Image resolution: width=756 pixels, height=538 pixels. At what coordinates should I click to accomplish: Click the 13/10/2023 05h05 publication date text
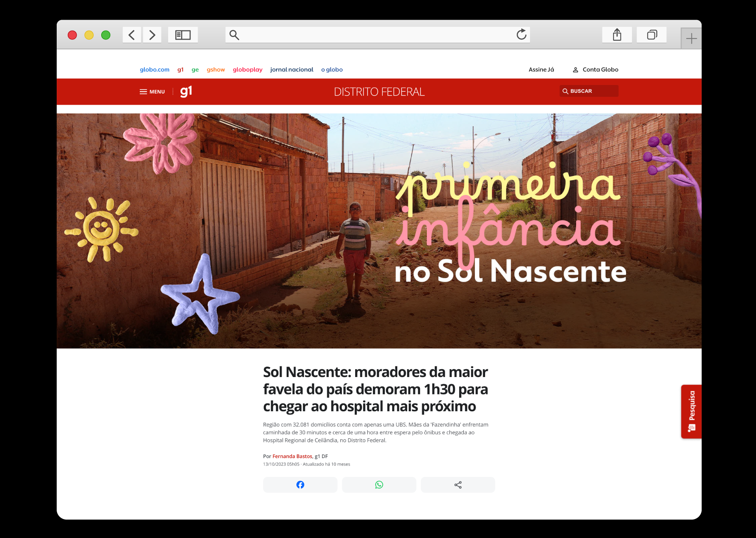(281, 464)
